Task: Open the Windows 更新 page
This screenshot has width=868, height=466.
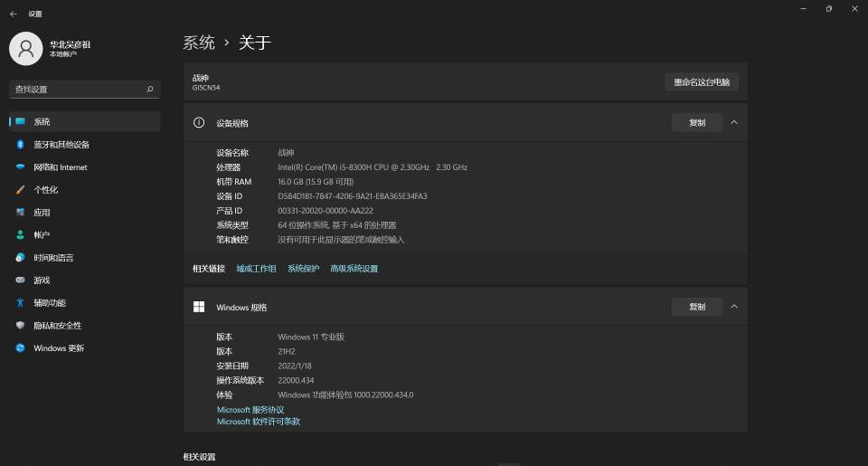Action: [85, 348]
